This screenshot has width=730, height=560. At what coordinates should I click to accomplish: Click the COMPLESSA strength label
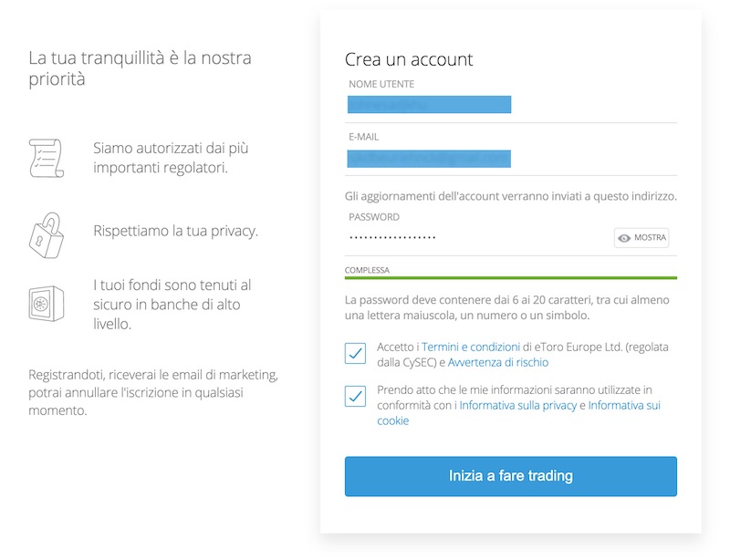coord(367,270)
